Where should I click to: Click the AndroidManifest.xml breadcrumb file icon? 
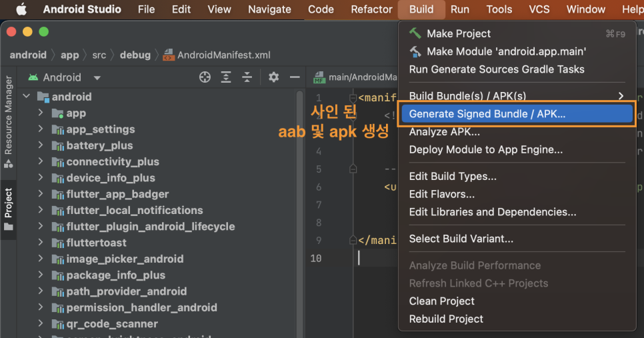169,55
